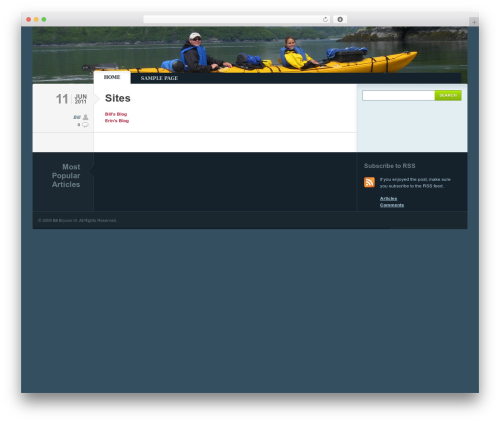Screen dimensions: 500x423
Task: Click the browser download button icon
Action: [x=340, y=19]
